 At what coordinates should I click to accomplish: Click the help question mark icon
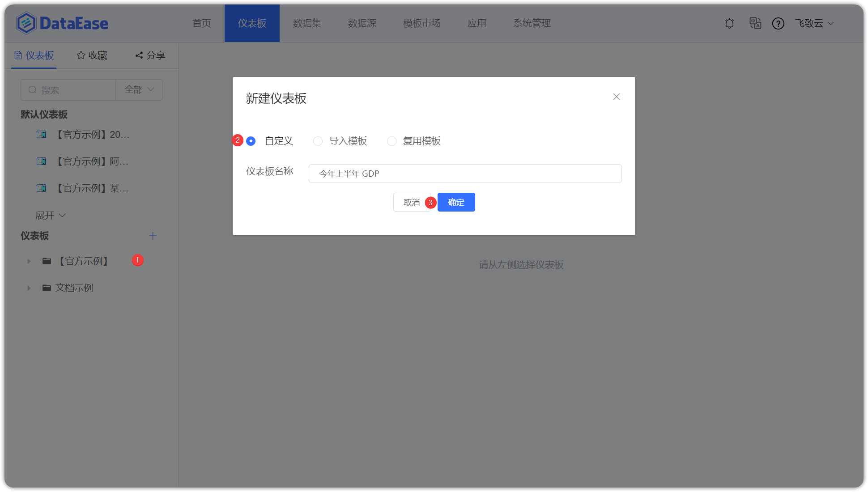[x=779, y=23]
